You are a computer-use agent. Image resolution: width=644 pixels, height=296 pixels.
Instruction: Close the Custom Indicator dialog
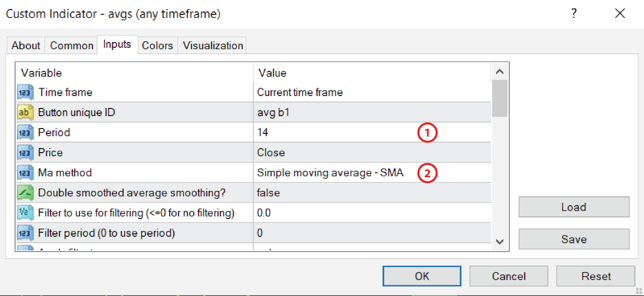point(620,13)
